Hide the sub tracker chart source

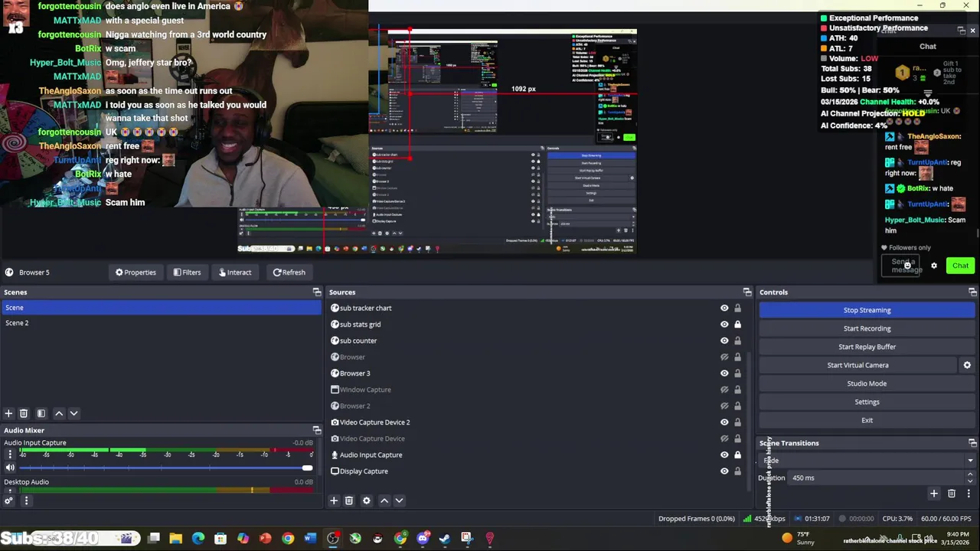click(x=724, y=308)
